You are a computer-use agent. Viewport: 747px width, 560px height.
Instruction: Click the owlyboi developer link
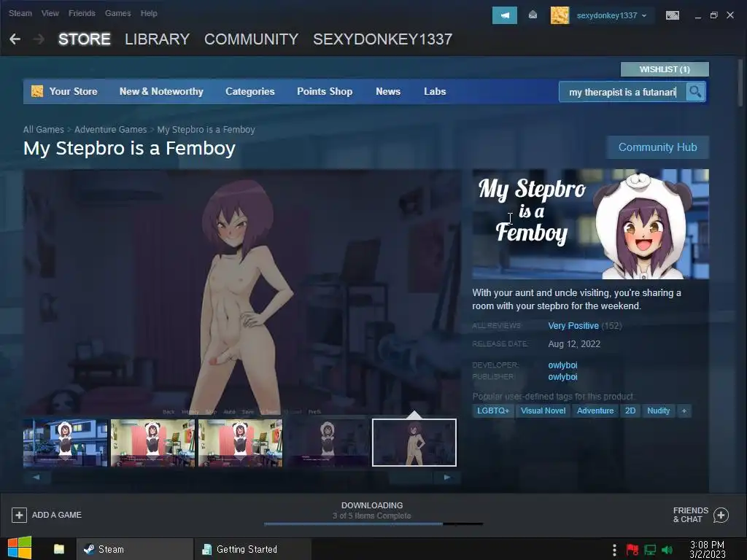[x=562, y=365]
